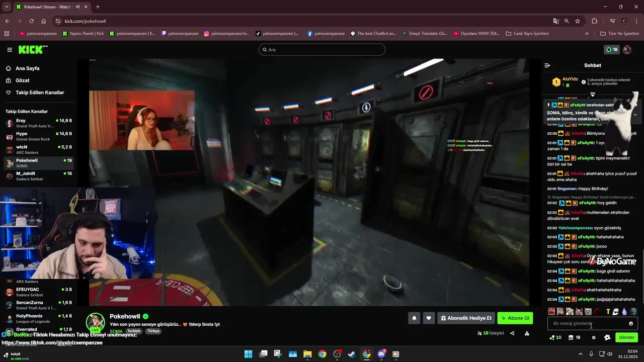
Task: Open chat settings gear icon
Action: (x=594, y=337)
